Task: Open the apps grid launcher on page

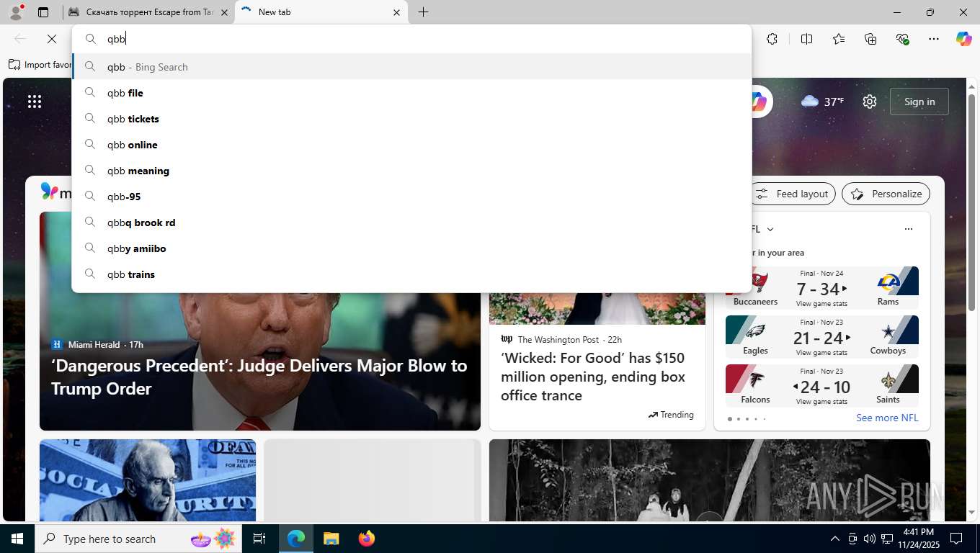Action: pyautogui.click(x=35, y=102)
